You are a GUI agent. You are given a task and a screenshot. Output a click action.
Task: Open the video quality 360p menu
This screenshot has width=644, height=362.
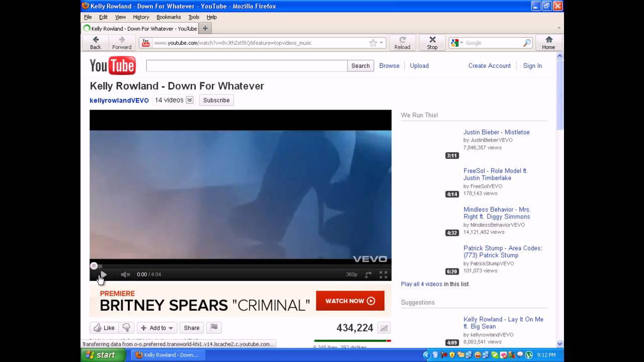[352, 275]
